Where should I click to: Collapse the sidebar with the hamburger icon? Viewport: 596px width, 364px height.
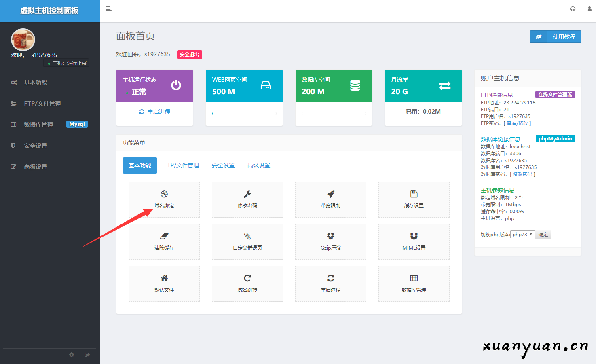pos(108,8)
